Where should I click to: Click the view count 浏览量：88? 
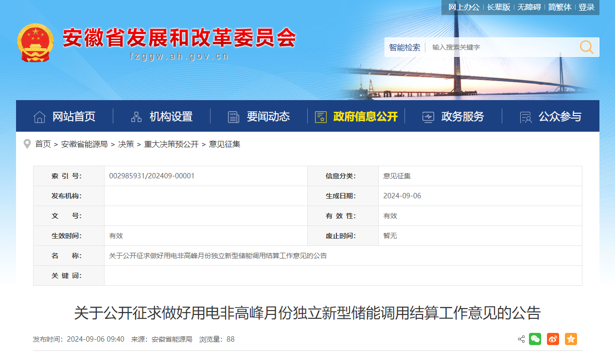(x=217, y=339)
